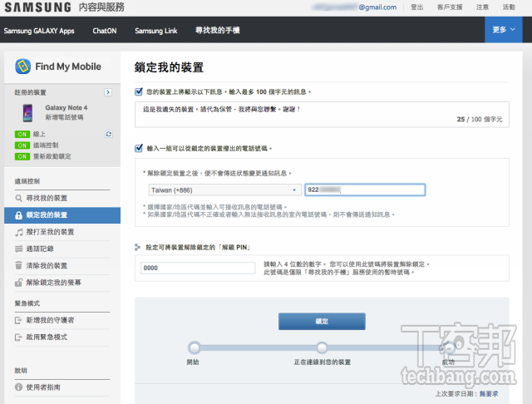Click the 登出 link
This screenshot has height=404, width=532.
point(417,7)
